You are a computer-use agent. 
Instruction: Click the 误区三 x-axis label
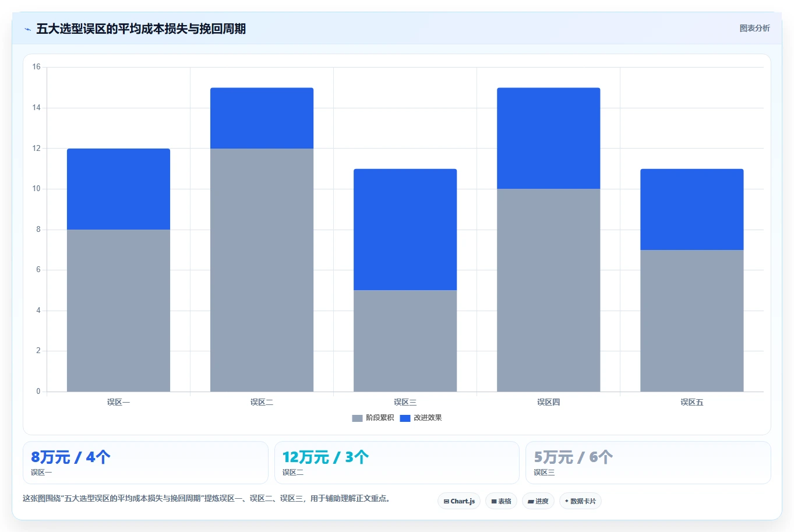[405, 402]
